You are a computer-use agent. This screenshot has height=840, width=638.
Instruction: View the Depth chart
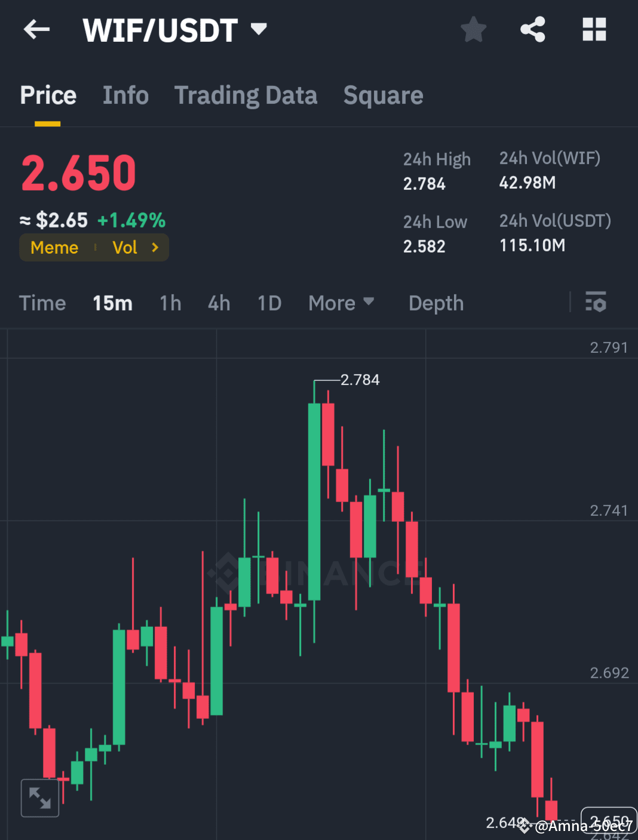[435, 303]
